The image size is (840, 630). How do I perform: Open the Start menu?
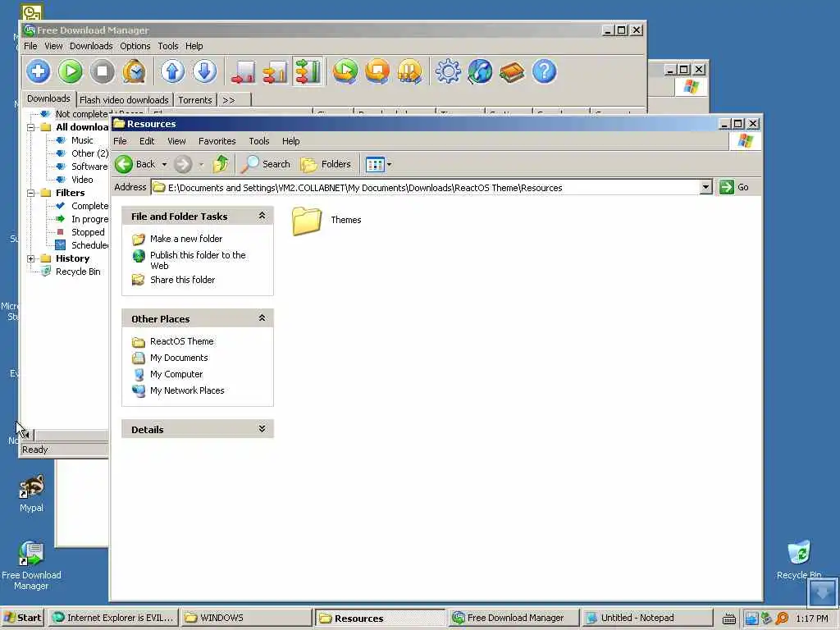pos(22,618)
